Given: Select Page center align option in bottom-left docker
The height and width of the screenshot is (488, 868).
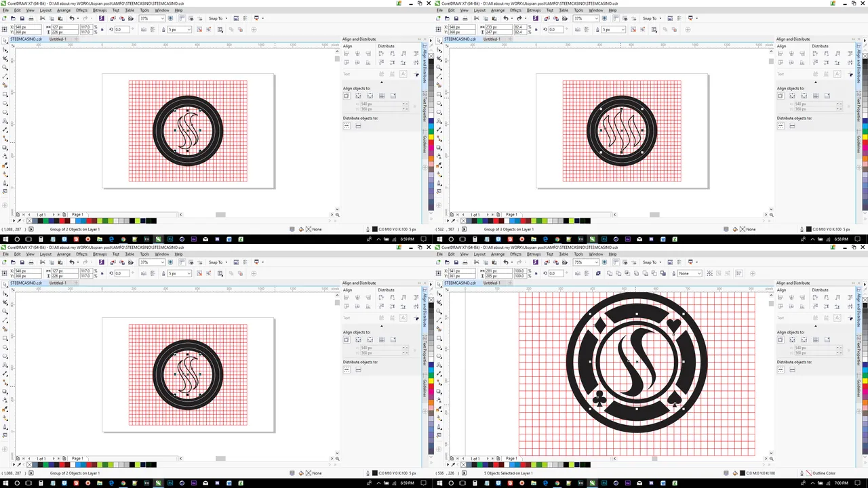Looking at the screenshot, I should [370, 340].
